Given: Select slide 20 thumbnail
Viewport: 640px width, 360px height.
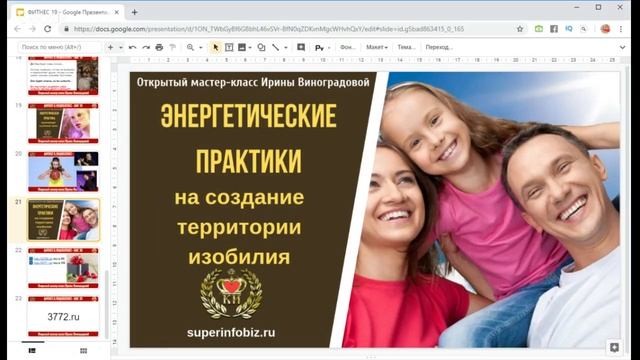Looking at the screenshot, I should tap(63, 171).
